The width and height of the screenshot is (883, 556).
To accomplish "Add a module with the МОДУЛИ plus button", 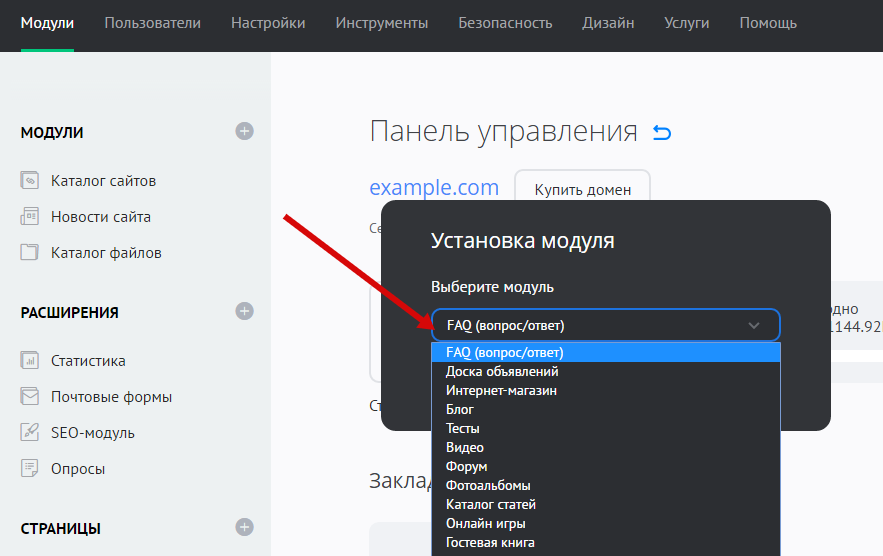I will click(x=244, y=131).
